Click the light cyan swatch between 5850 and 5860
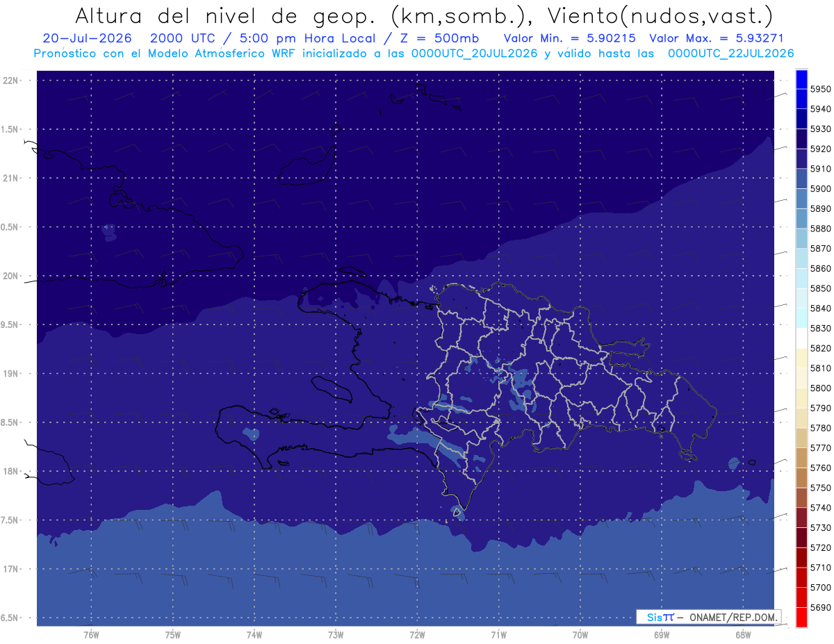Viewport: 834px width, 644px height. coord(801,279)
